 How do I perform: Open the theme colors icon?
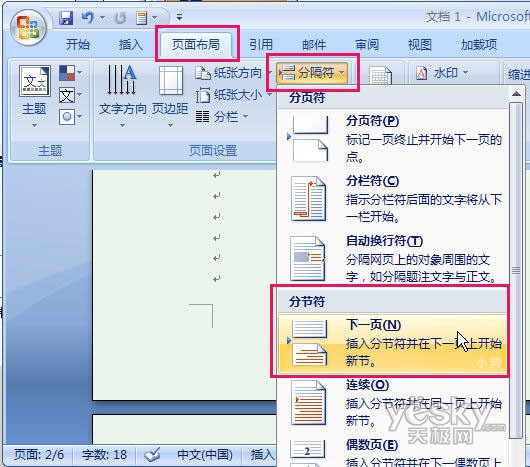(x=67, y=73)
